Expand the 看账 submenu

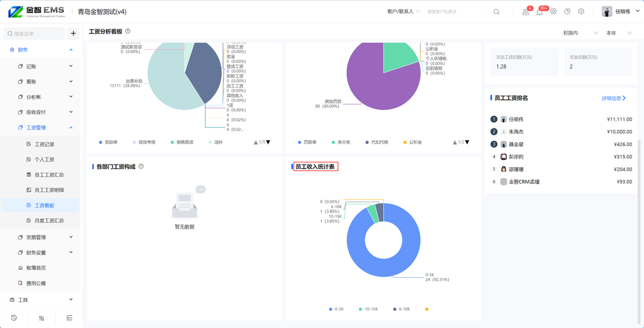71,81
